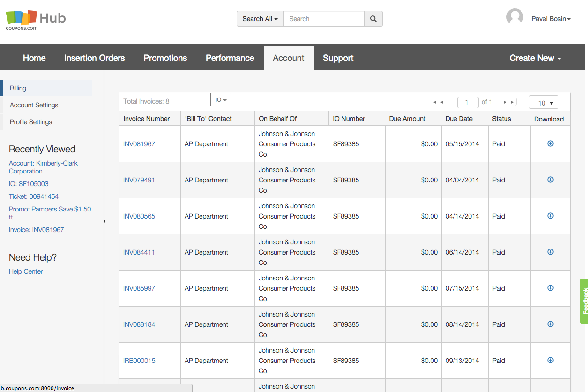
Task: Click Total Invoices: 8 label
Action: coord(146,101)
